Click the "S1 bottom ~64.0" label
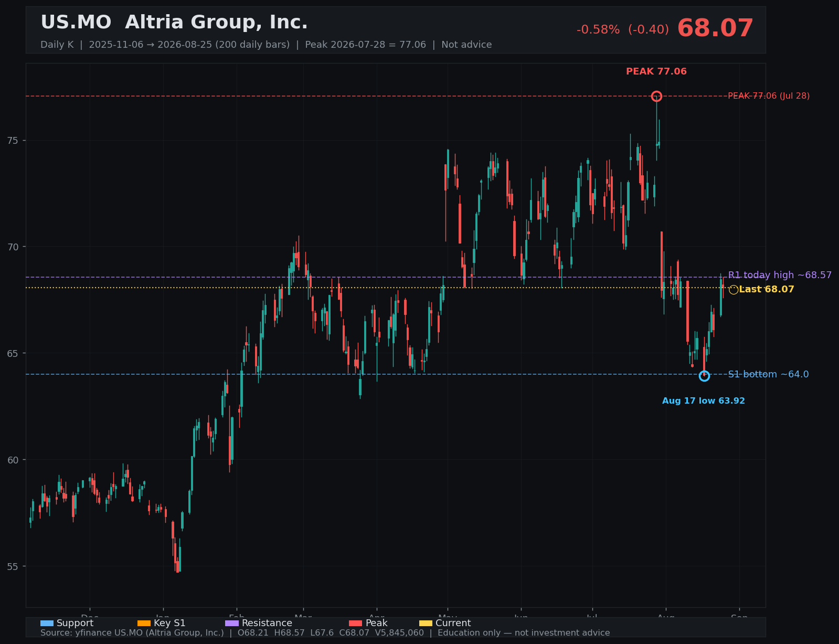 (x=769, y=374)
